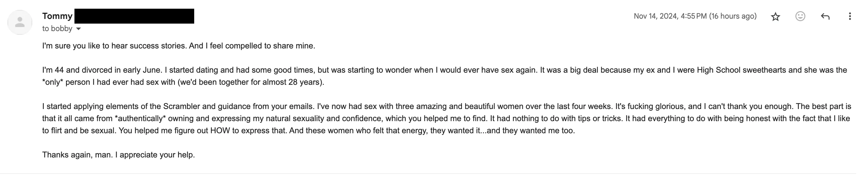The width and height of the screenshot is (868, 182).
Task: Click the word 'Scrambler' in the message
Action: [181, 107]
